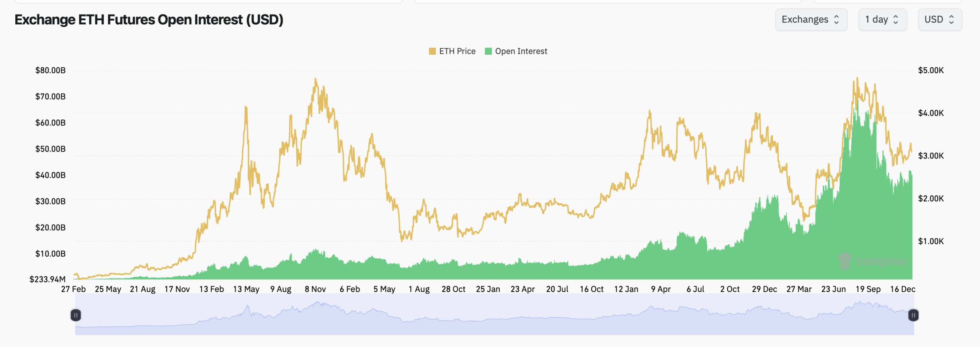Click the yellow ETH Price legend square
980x347 pixels.
coord(433,51)
